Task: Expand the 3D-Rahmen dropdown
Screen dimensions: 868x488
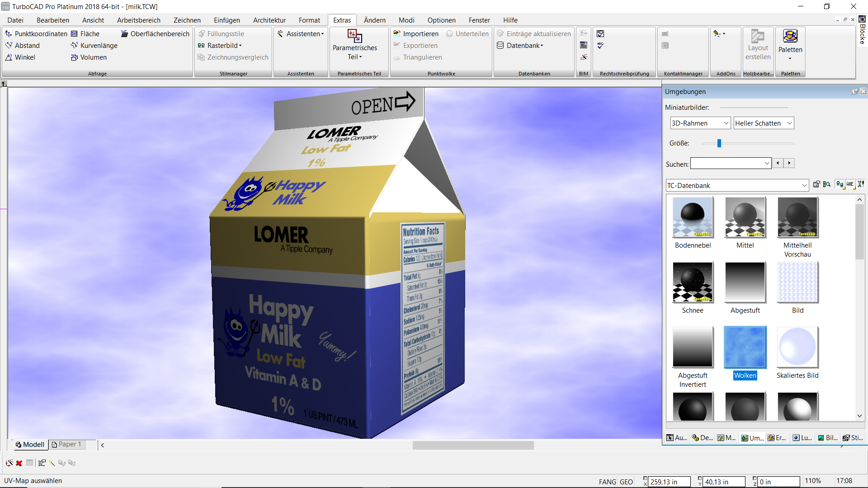Action: click(x=700, y=123)
